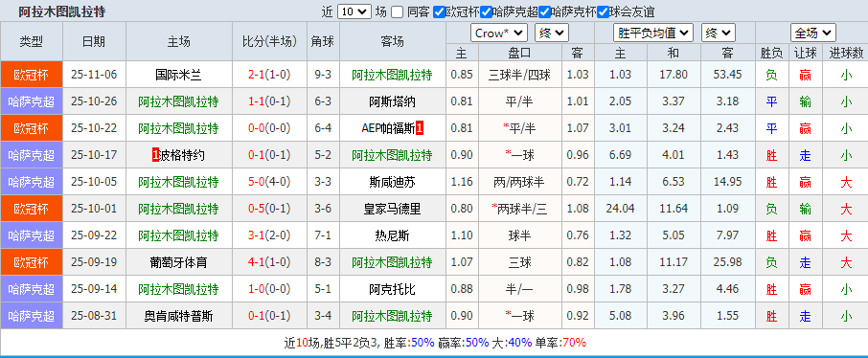The width and height of the screenshot is (868, 358).
Task: Click the 哈萨克超 tag in the 25-10-26 row
Action: (32, 101)
